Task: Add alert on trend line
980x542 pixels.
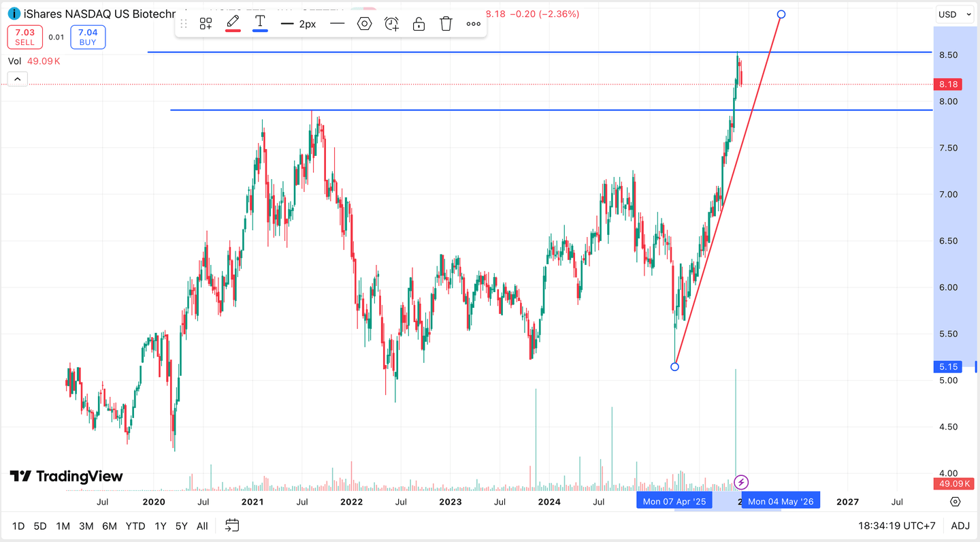Action: click(x=391, y=24)
